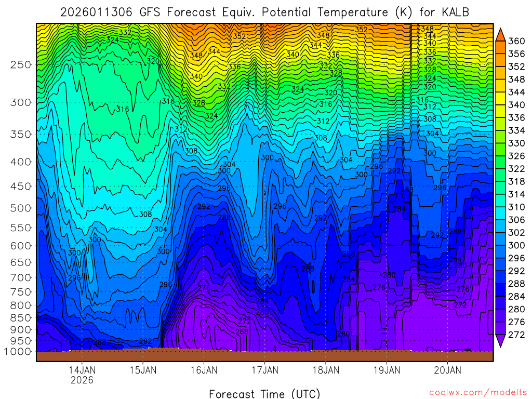This screenshot has width=532, height=399.
Task: Click the 750 pressure level axis label
Action: [21, 292]
